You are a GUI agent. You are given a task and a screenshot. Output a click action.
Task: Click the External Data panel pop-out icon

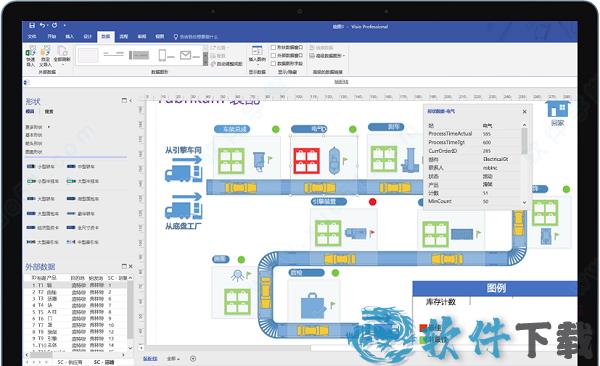click(x=124, y=266)
